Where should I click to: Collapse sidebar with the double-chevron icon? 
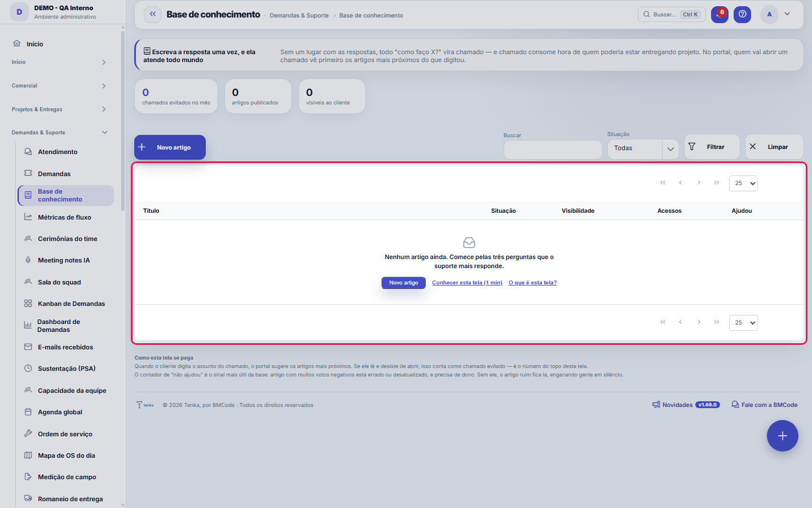click(x=153, y=15)
